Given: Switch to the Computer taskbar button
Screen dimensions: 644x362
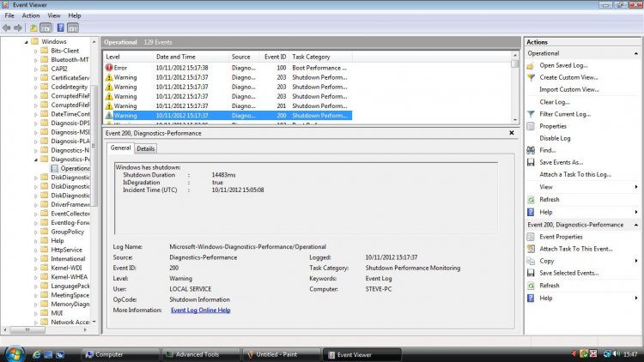Looking at the screenshot, I should tap(121, 354).
